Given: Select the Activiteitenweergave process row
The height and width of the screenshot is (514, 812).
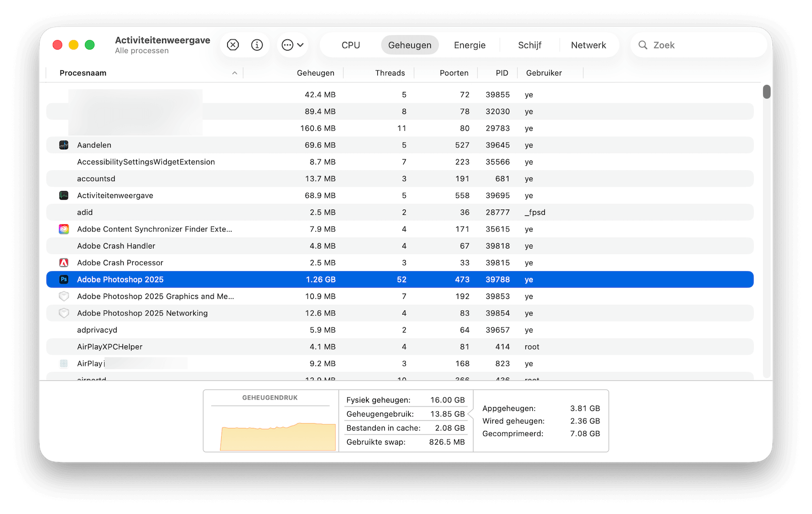Looking at the screenshot, I should click(x=400, y=195).
